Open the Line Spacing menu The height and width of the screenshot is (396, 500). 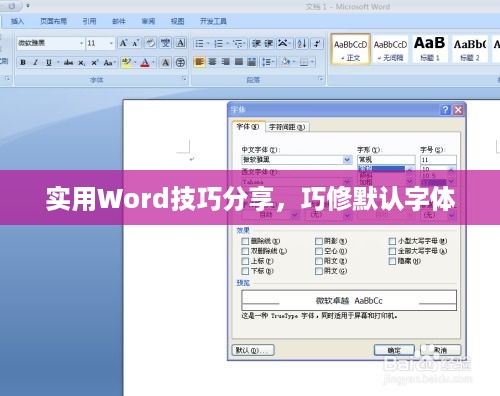[268, 62]
